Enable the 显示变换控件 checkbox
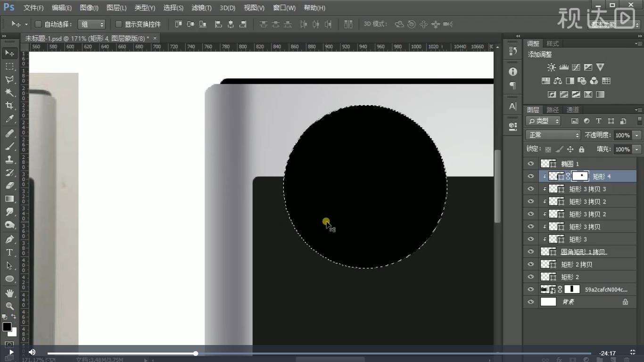 (x=119, y=24)
